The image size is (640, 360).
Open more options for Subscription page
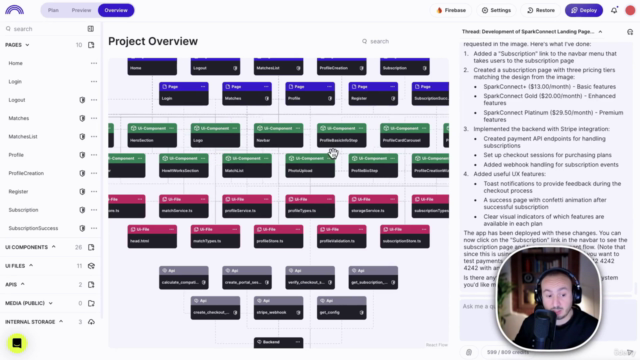pos(94,210)
